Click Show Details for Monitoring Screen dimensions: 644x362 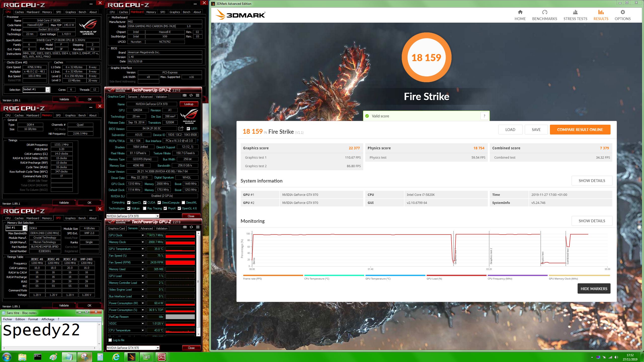point(592,221)
